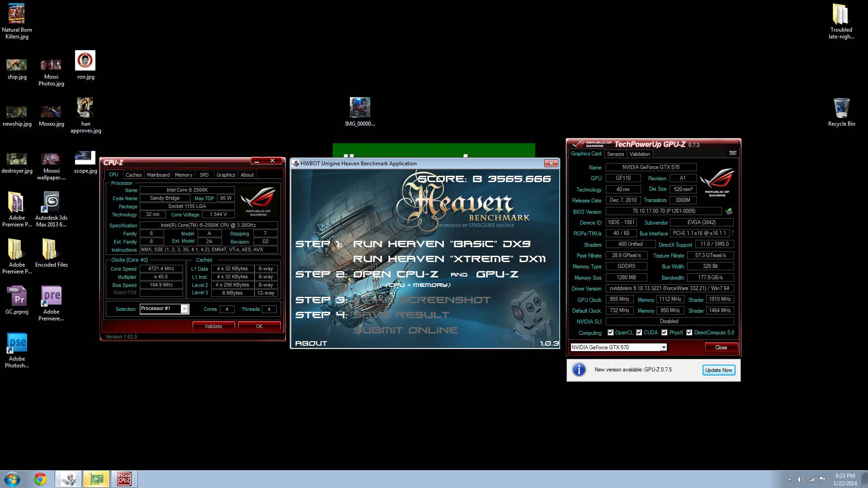Switch to Graphics tab in CPU-Z
868x488 pixels.
pyautogui.click(x=226, y=175)
